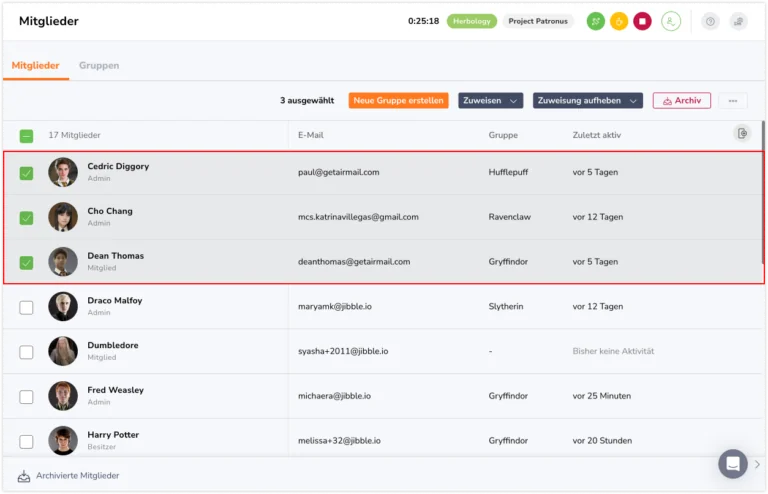
Task: Open the chat support bubble
Action: tap(733, 463)
